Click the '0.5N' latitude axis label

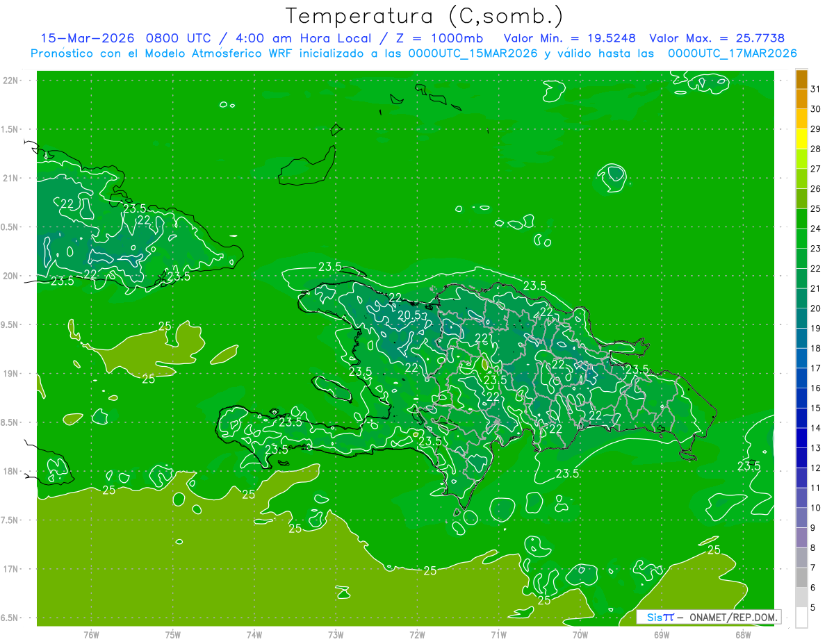tap(10, 227)
